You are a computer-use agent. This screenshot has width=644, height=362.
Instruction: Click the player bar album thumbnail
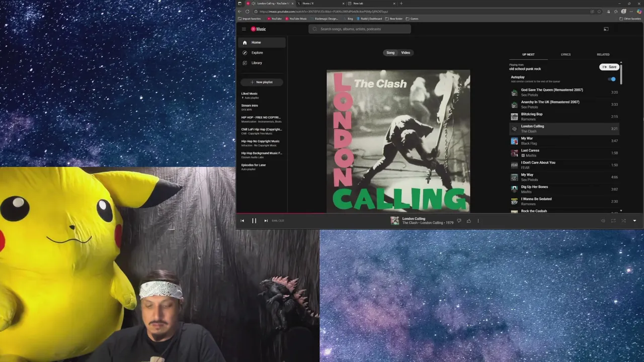[395, 221]
